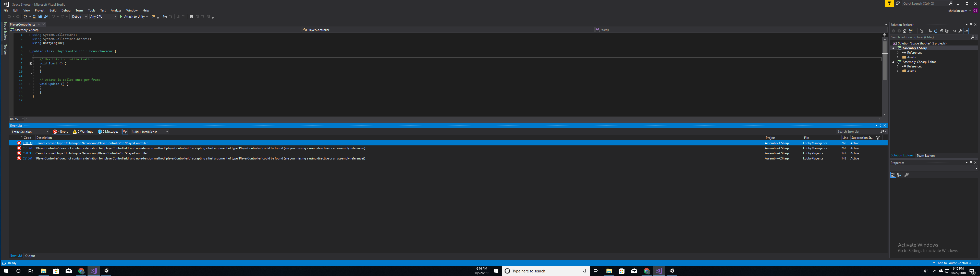Open the Any CPU platform dropdown
980x276 pixels.
(x=103, y=17)
